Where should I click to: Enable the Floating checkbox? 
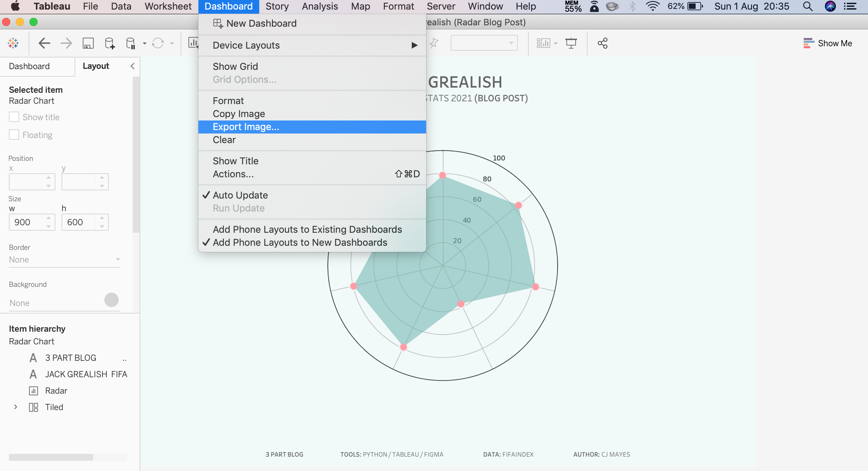click(14, 135)
